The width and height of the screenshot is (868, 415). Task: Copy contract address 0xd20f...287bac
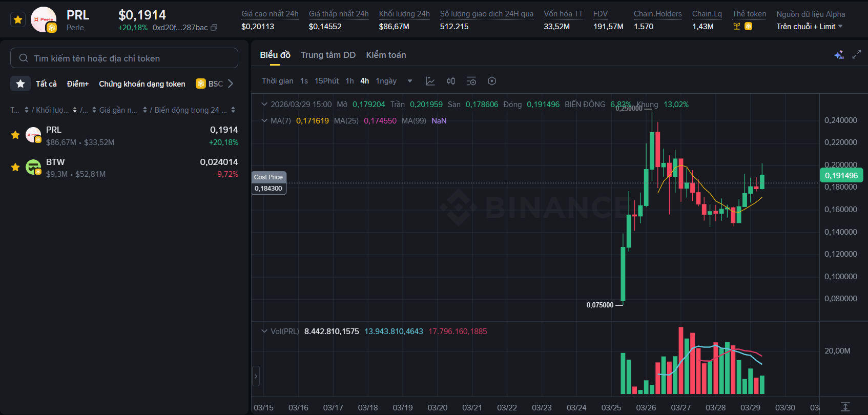coord(214,28)
